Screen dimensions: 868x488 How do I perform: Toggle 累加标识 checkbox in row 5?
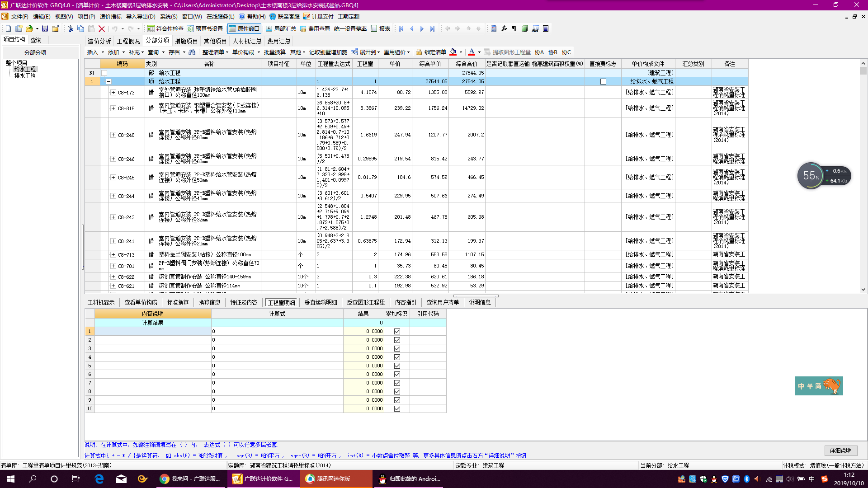tap(397, 366)
